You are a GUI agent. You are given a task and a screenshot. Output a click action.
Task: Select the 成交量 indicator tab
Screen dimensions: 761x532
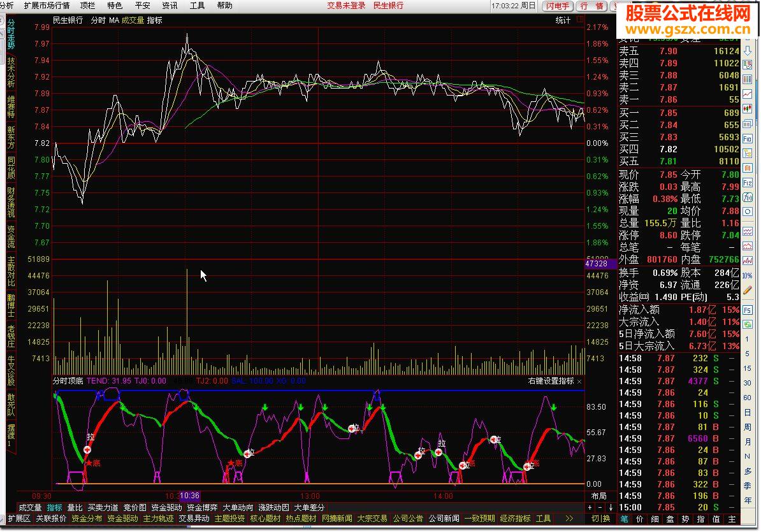coord(30,507)
